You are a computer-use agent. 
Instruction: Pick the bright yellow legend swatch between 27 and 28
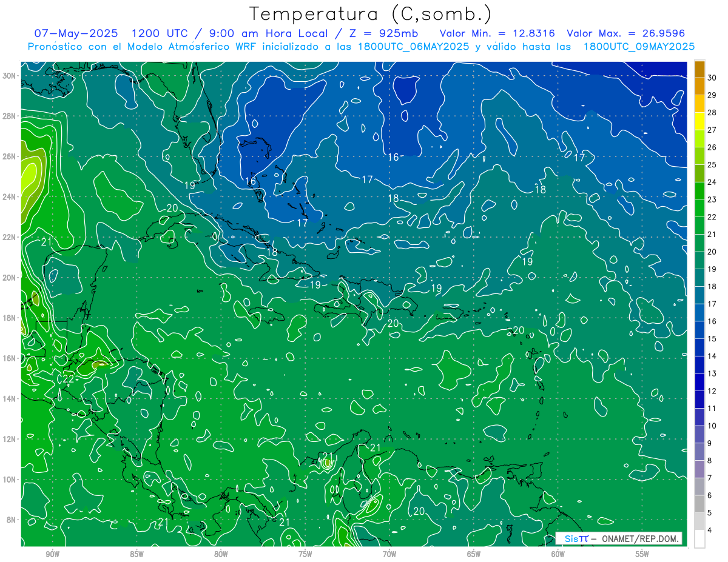699,121
